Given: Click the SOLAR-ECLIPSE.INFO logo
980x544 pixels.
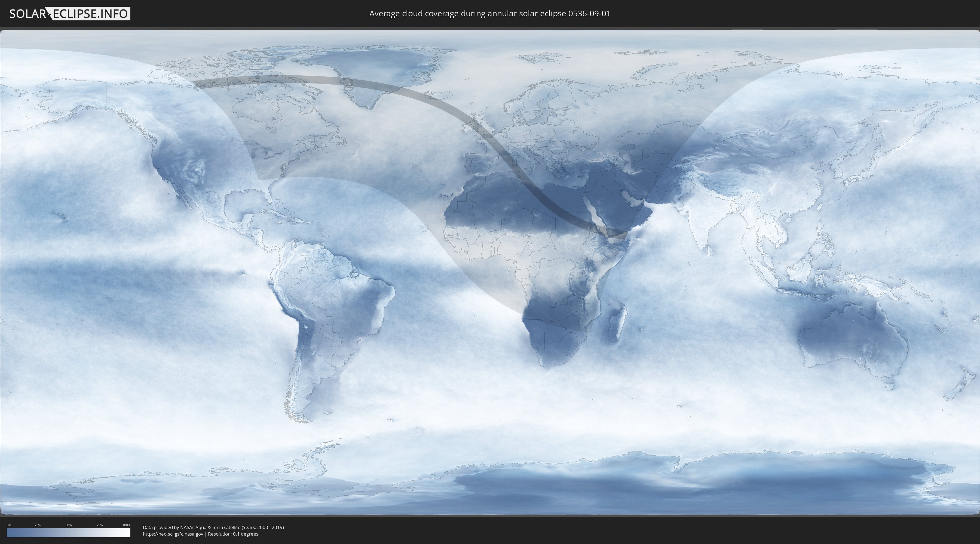Looking at the screenshot, I should (70, 14).
